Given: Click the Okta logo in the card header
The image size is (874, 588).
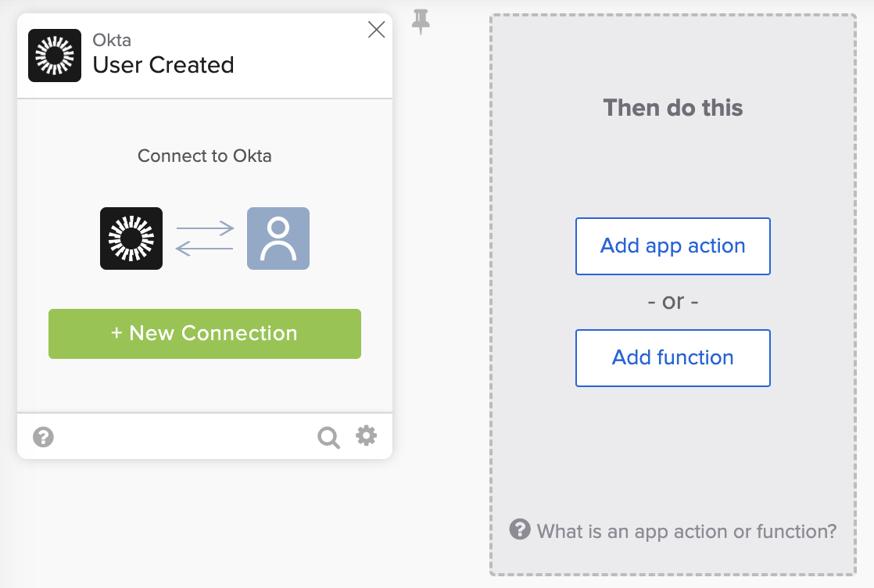Looking at the screenshot, I should click(x=55, y=56).
